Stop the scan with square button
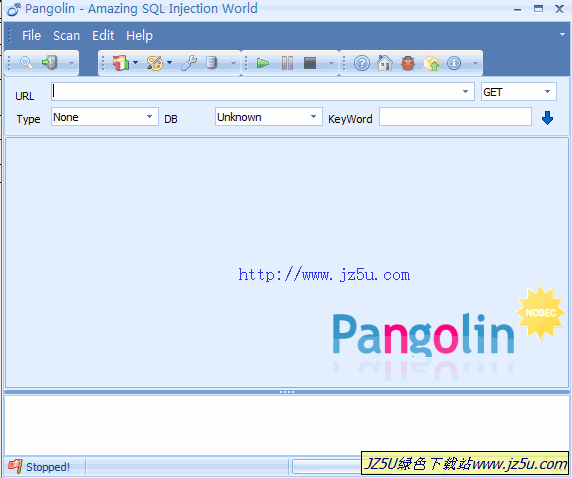The width and height of the screenshot is (572, 478). pos(310,63)
